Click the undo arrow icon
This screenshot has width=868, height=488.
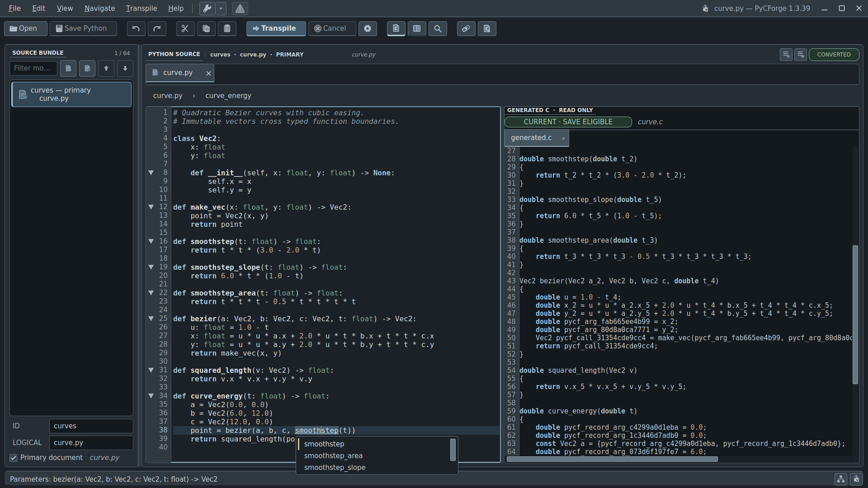coord(136,28)
